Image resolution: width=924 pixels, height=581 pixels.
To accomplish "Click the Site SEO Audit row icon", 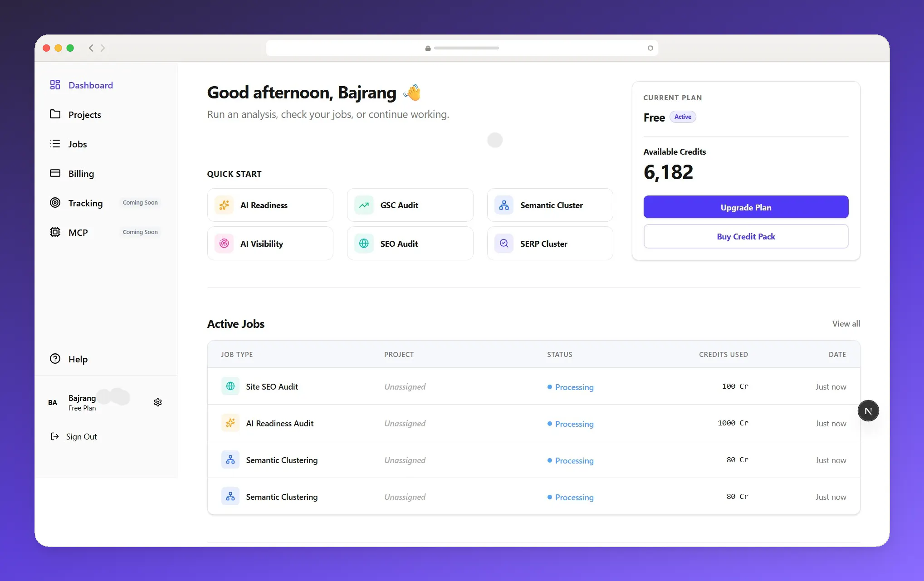I will 230,386.
